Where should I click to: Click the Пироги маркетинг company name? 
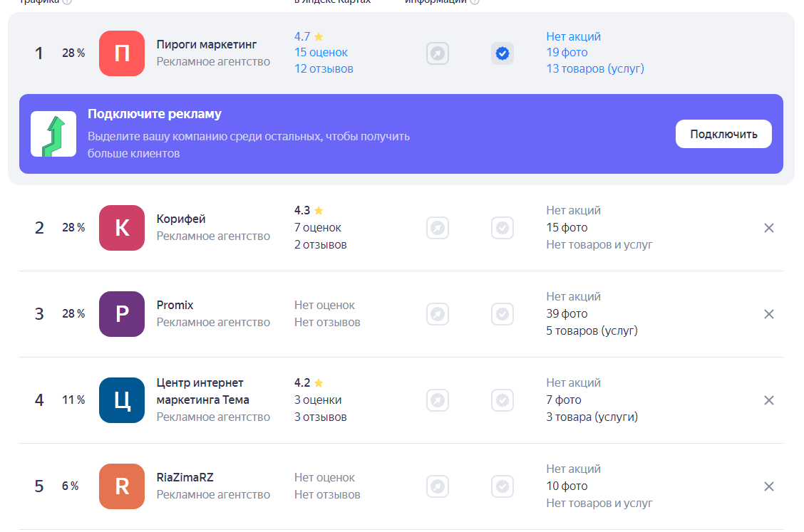click(x=207, y=45)
